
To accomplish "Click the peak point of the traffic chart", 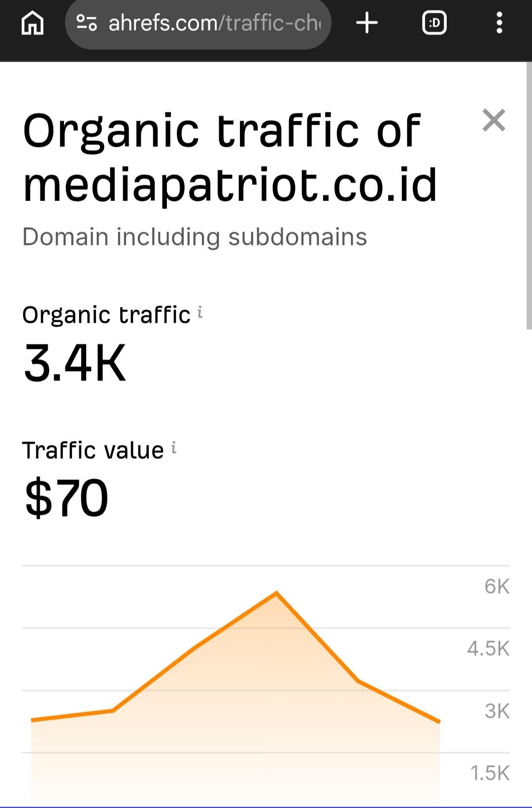I will tap(276, 593).
